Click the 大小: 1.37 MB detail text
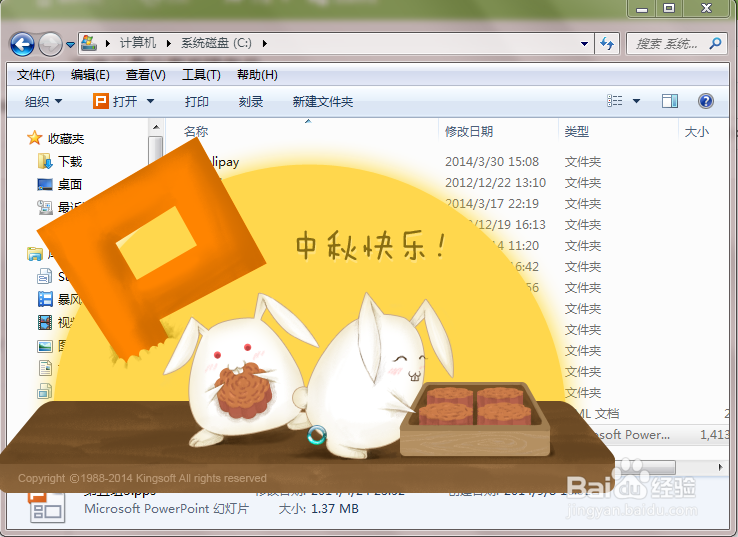The height and width of the screenshot is (537, 738). [x=319, y=509]
